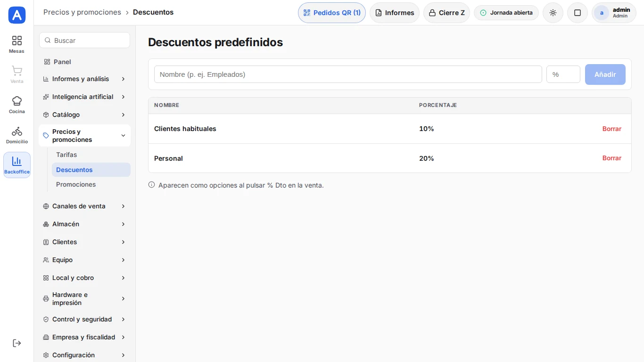This screenshot has width=644, height=362.
Task: Select the Descuentos submenu item
Action: point(91,170)
